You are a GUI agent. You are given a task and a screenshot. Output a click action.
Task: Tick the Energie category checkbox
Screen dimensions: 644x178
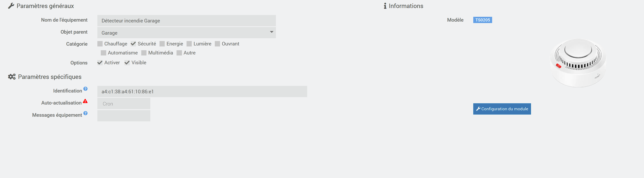[162, 44]
